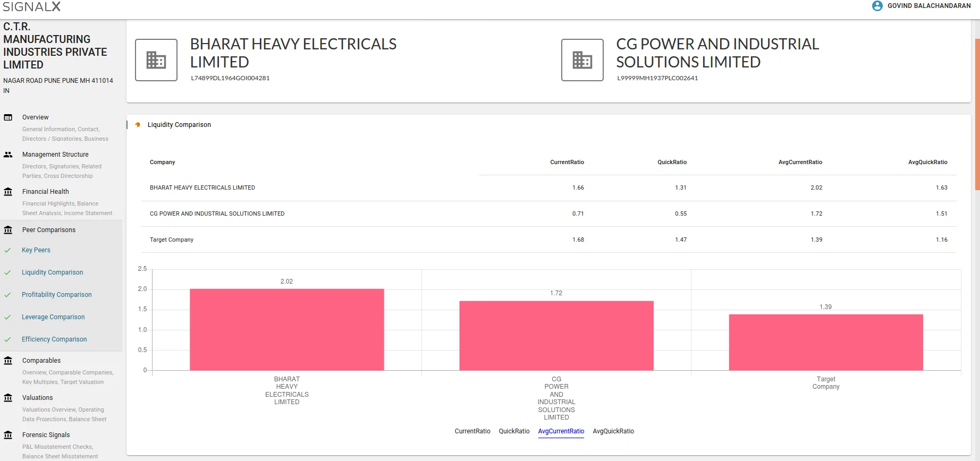Switch chart to QuickRatio tab
This screenshot has height=461, width=980.
point(514,431)
